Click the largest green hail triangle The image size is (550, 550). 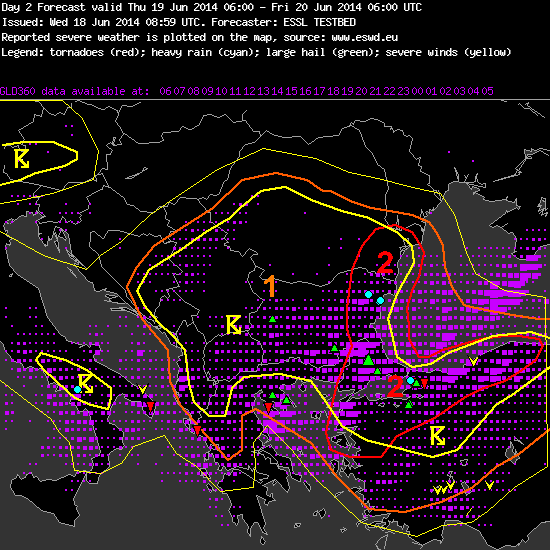[x=368, y=360]
